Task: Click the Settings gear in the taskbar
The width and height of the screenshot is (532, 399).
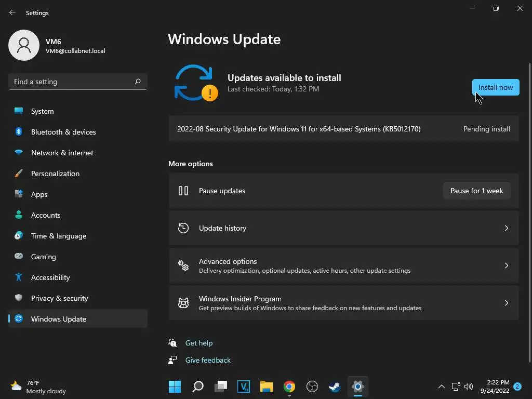Action: (x=357, y=387)
